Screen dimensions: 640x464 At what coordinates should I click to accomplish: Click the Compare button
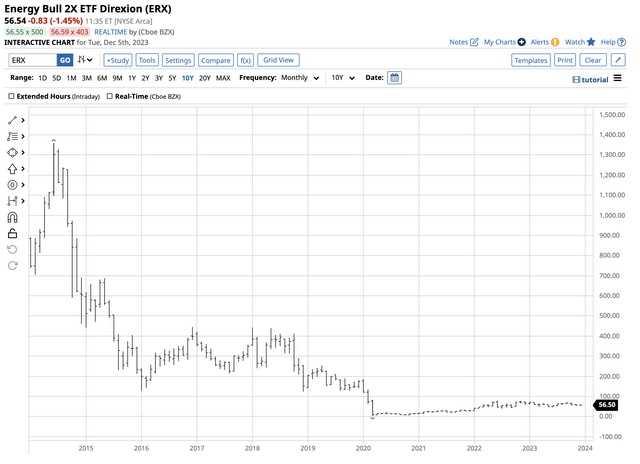tap(216, 60)
